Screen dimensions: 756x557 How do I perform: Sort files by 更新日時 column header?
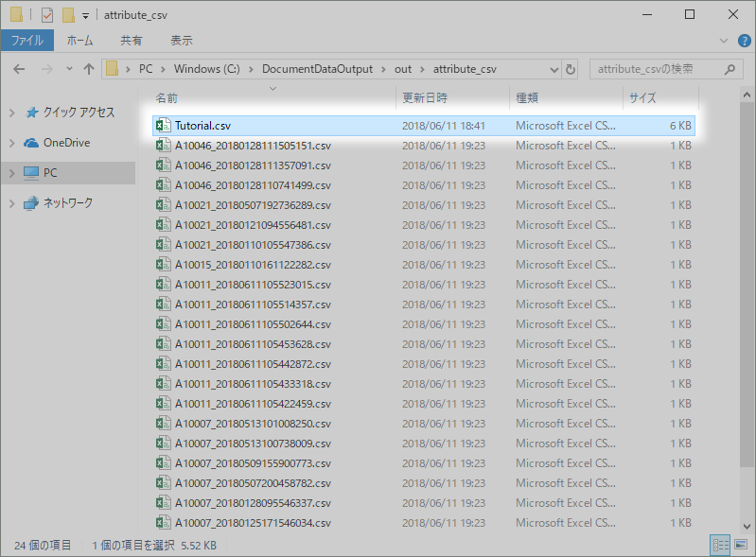point(425,97)
